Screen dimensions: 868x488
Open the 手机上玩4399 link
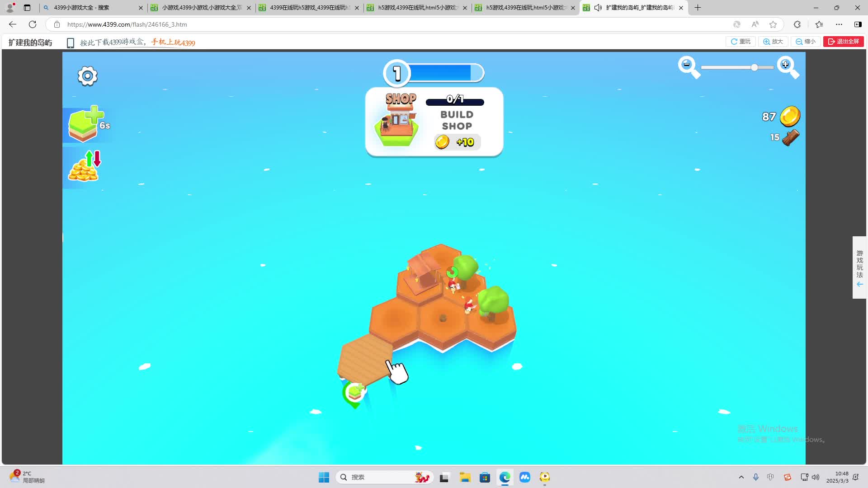pos(173,42)
